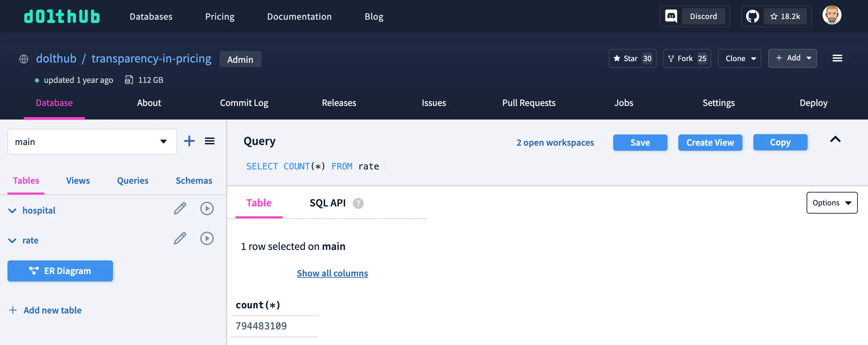
Task: Click the edit pencil icon for hospital table
Action: [x=180, y=208]
